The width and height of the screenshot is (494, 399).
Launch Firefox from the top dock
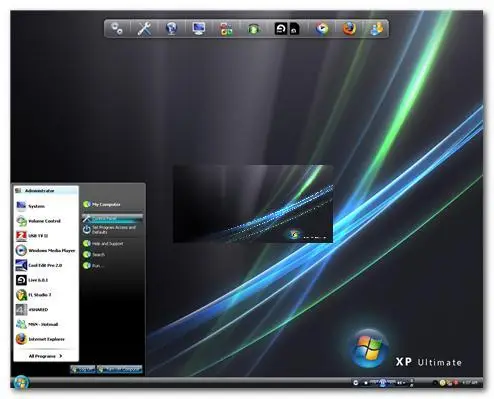(x=349, y=29)
